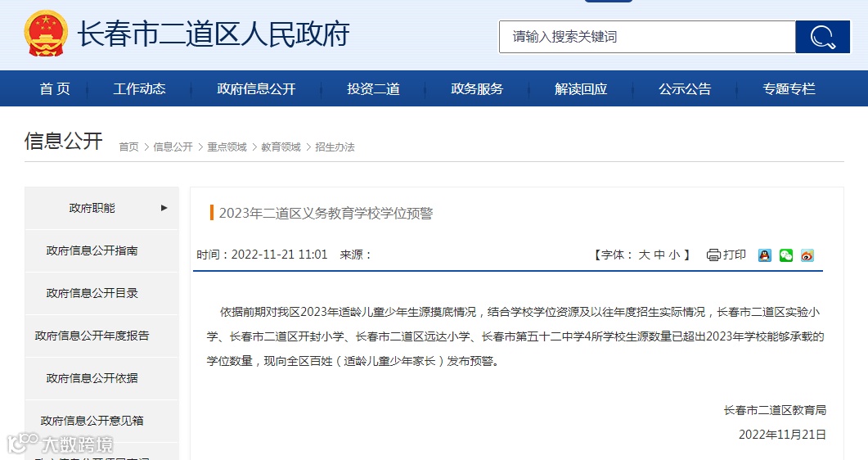Share the article to QQ

(x=764, y=255)
